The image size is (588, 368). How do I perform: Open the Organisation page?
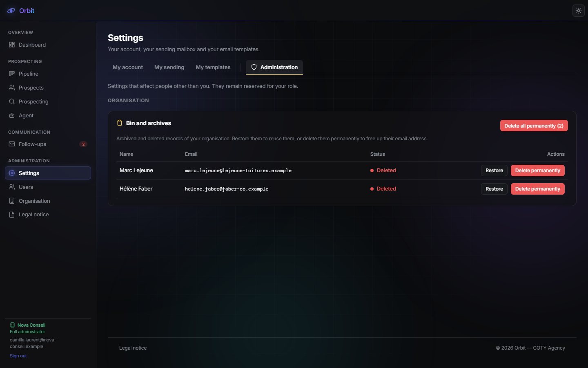pyautogui.click(x=48, y=201)
